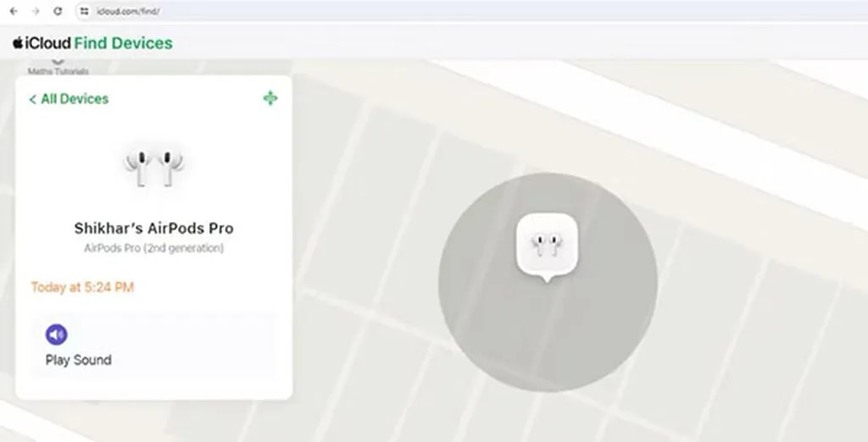The width and height of the screenshot is (868, 442).
Task: Click the Find Devices heading
Action: click(x=124, y=43)
